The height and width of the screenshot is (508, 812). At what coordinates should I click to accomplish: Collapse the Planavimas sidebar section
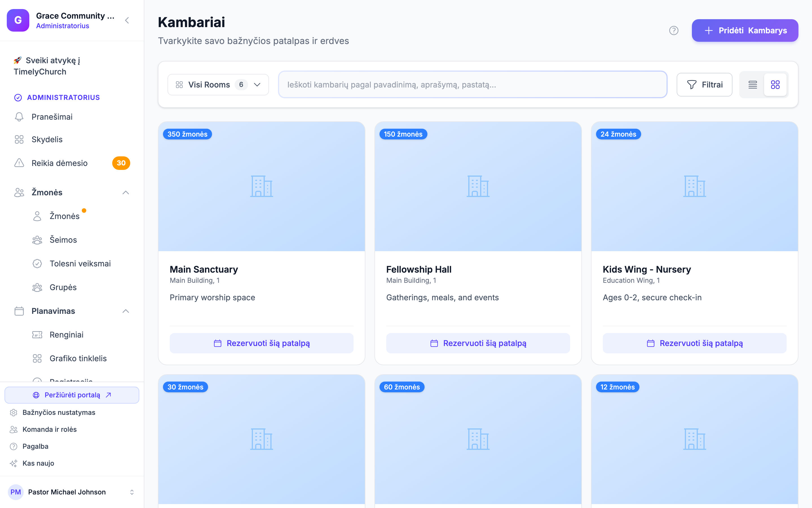[x=126, y=311]
